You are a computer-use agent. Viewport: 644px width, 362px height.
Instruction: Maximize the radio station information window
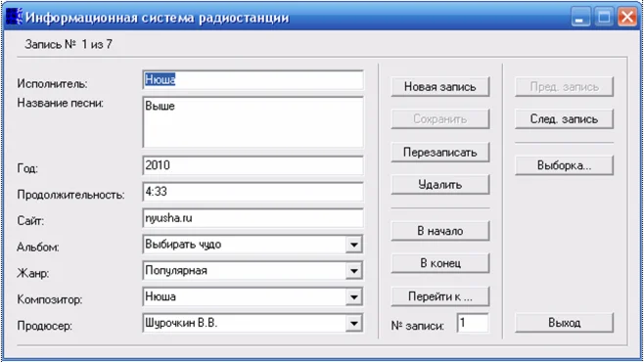point(604,18)
